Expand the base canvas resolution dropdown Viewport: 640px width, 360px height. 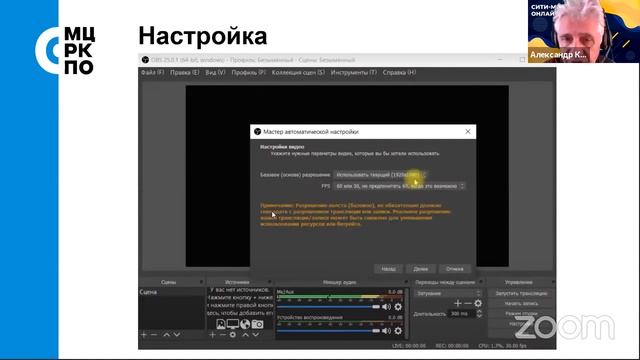[380, 175]
